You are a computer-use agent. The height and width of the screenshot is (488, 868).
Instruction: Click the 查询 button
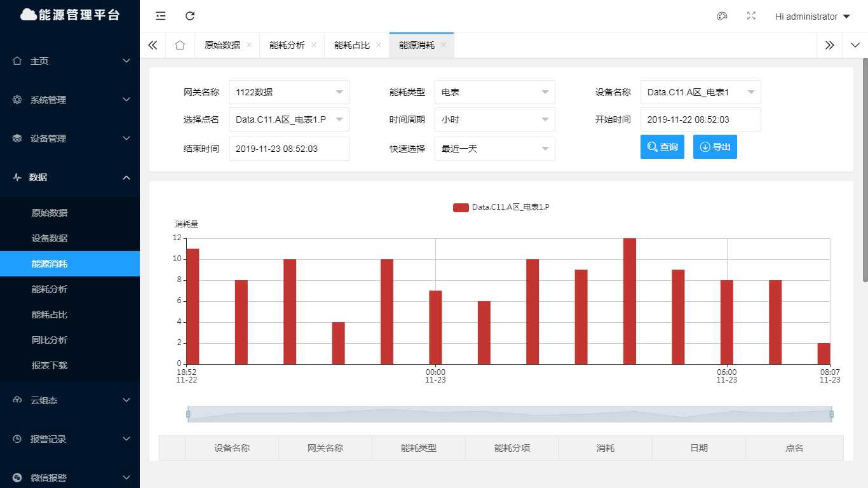click(x=662, y=147)
